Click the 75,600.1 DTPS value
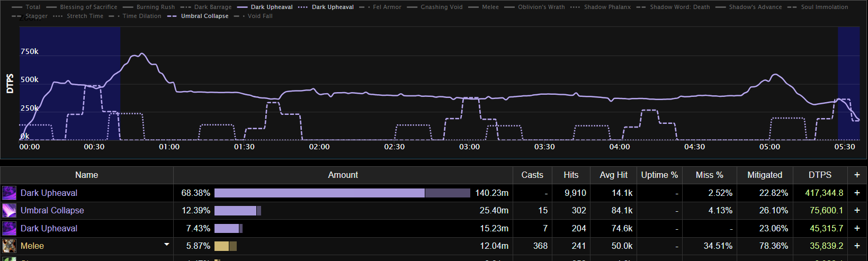This screenshot has width=868, height=261. click(826, 211)
